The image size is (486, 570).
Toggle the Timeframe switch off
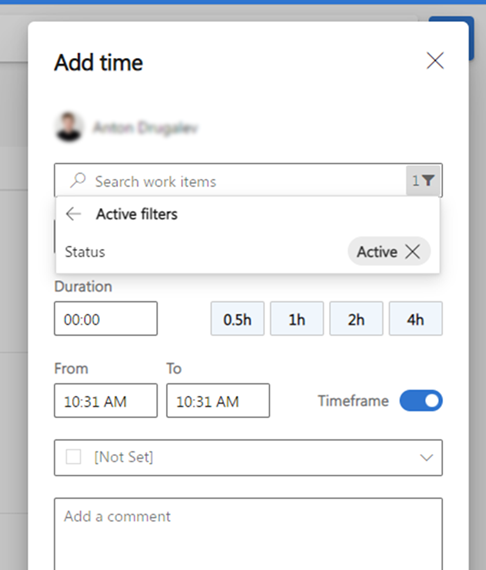click(x=421, y=401)
